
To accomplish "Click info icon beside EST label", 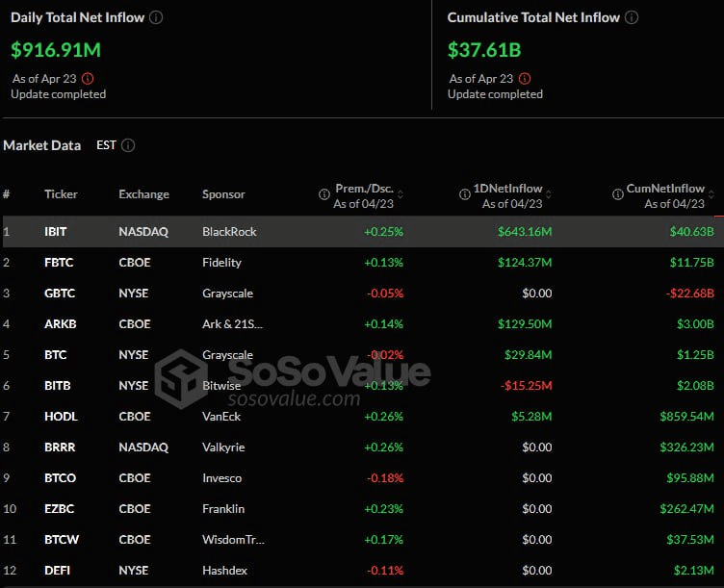I will 128,145.
